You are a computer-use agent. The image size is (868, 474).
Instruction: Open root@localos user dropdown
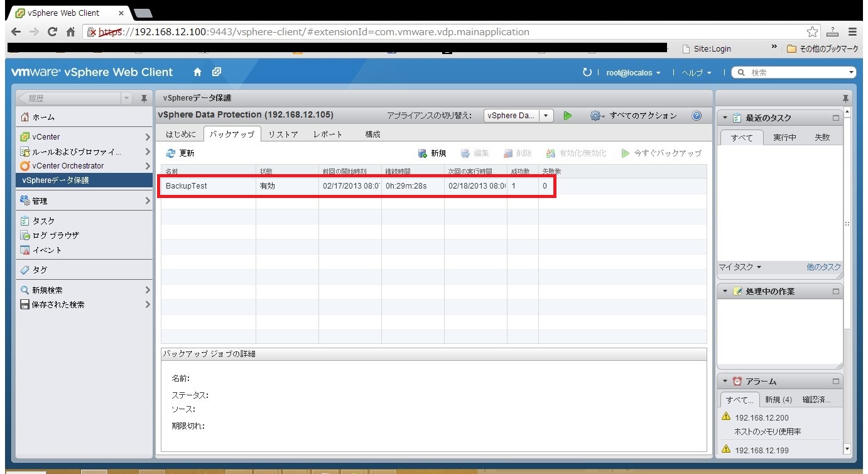coord(633,73)
